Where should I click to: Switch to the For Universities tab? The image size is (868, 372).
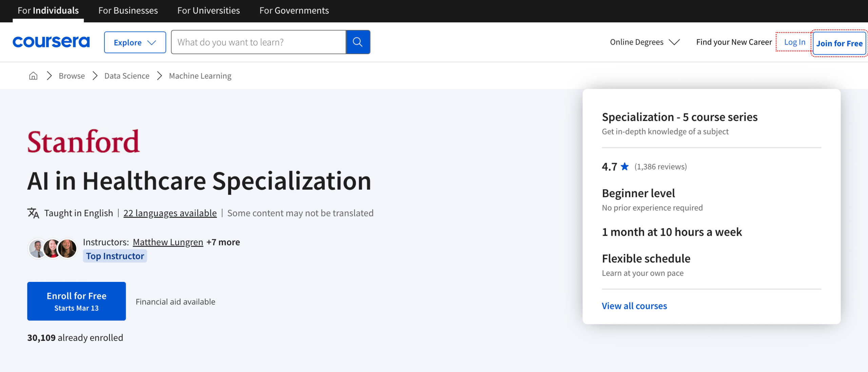click(209, 11)
